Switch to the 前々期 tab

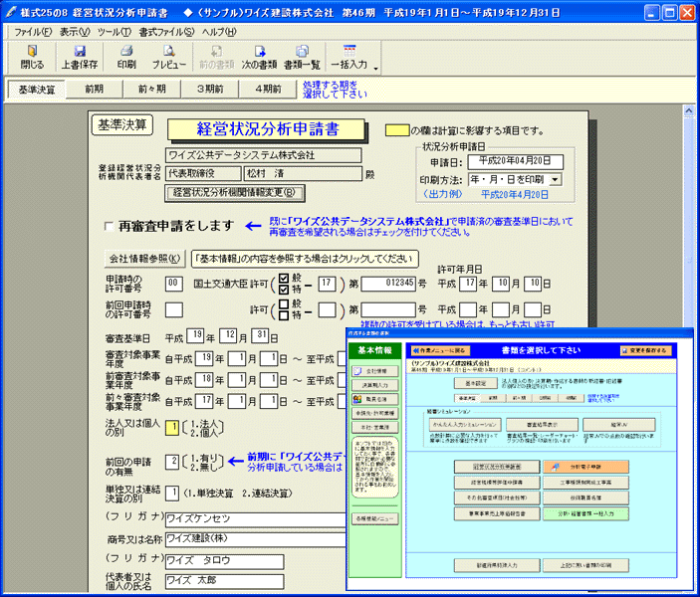click(x=151, y=89)
